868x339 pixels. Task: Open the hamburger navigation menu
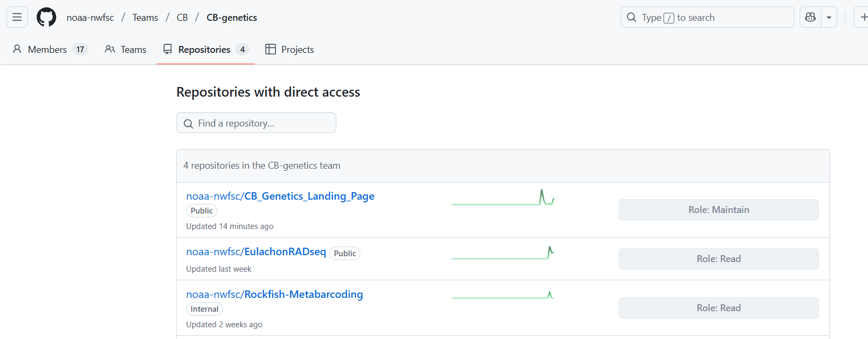point(17,17)
